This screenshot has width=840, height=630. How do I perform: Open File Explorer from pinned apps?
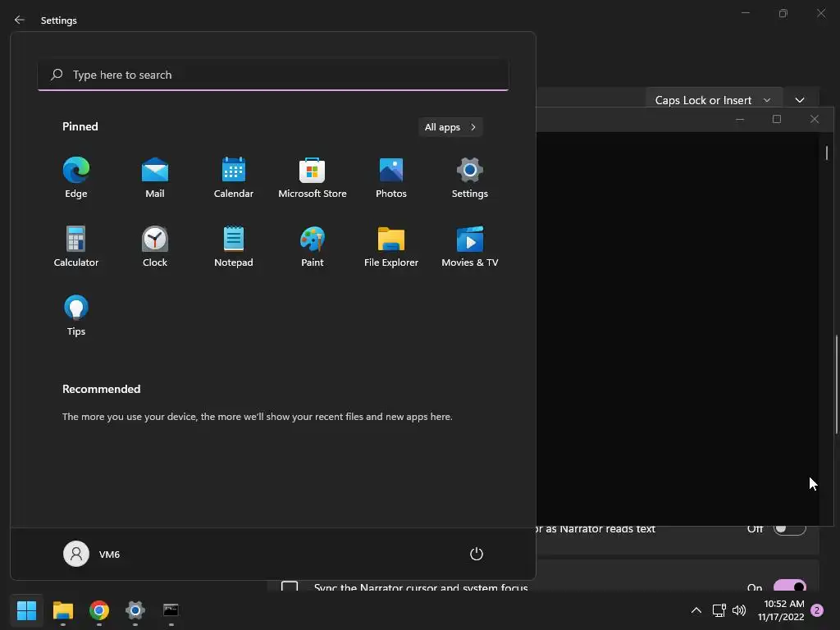[391, 246]
